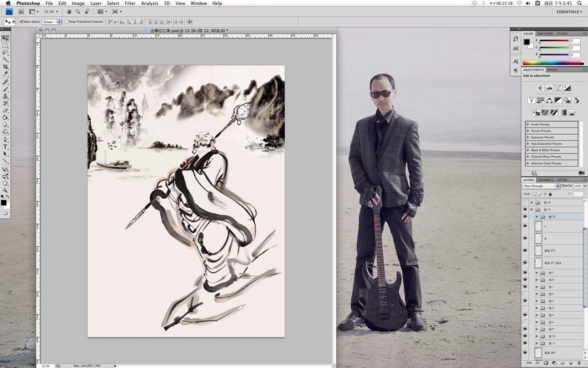Collapse group 13 in Layers panel
Screen dimensions: 588x368
coord(532,210)
